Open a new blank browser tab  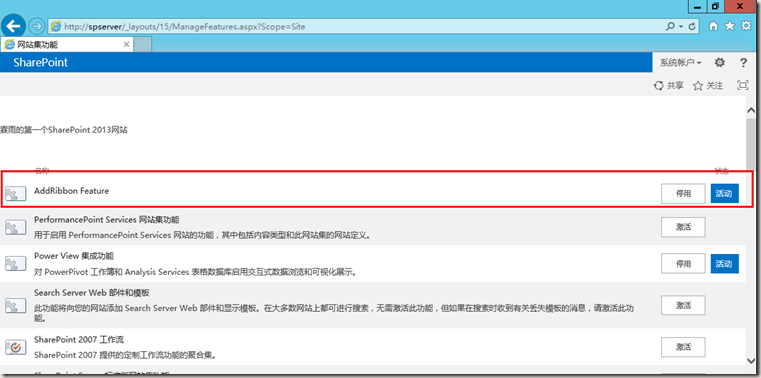143,45
